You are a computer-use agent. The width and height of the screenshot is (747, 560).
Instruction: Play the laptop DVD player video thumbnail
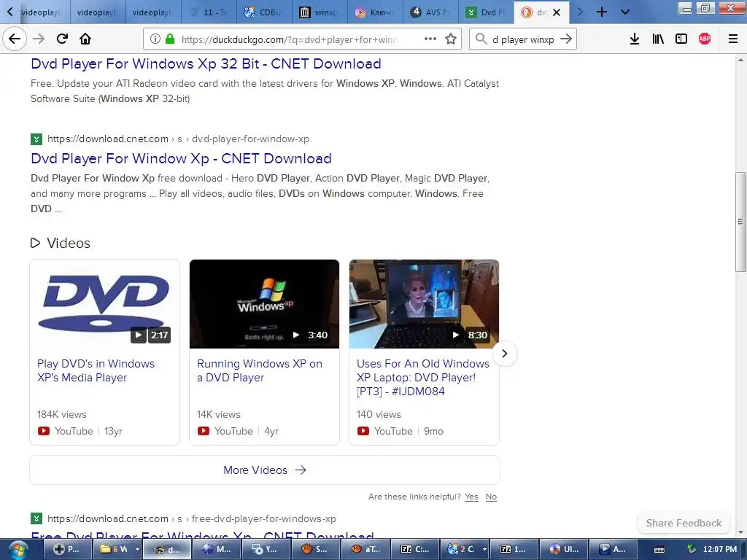(424, 304)
